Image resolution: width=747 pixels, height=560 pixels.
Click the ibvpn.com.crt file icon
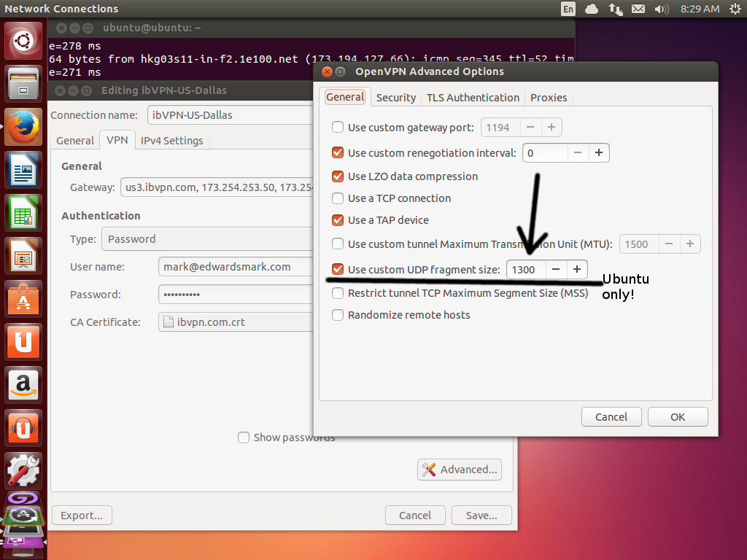click(169, 322)
